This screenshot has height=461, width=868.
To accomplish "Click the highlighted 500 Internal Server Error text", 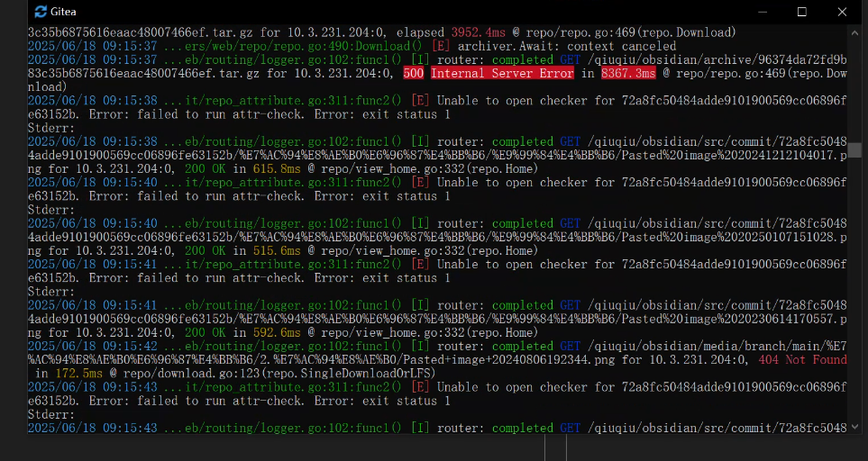I will 488,73.
